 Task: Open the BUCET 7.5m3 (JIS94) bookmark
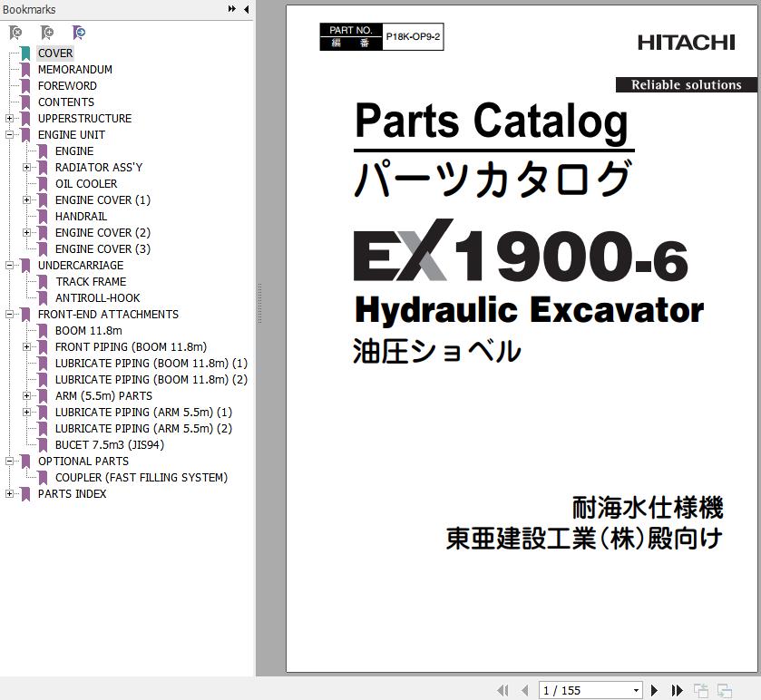110,445
